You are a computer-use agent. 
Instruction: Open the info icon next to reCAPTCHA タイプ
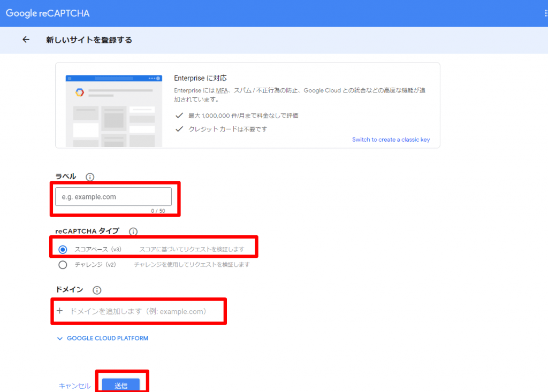133,231
